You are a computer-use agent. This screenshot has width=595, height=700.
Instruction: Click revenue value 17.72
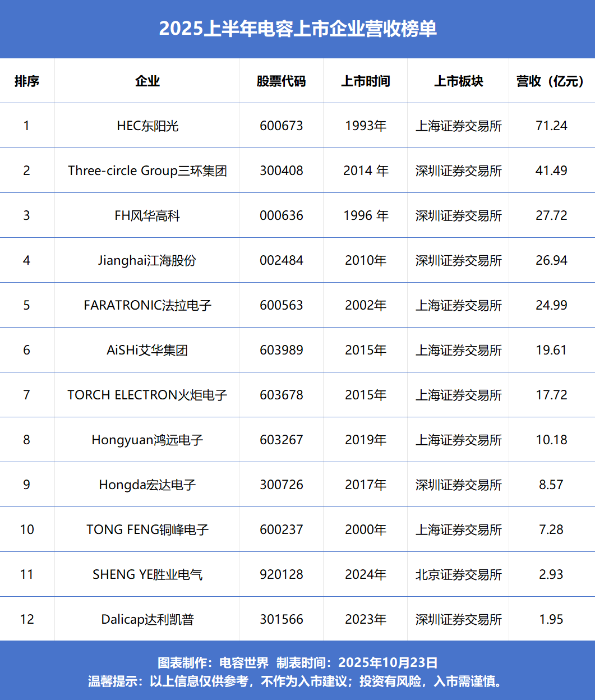tap(552, 395)
